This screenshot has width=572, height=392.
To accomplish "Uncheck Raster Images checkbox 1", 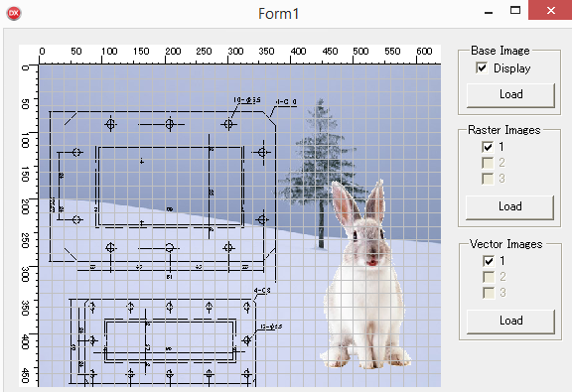I will coord(488,147).
